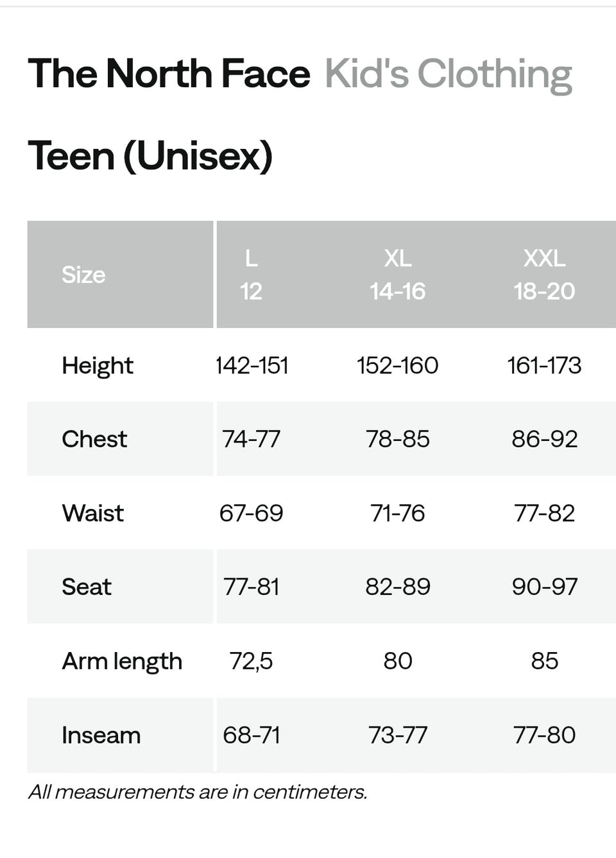The height and width of the screenshot is (858, 616).
Task: Click the Arm length row label
Action: 122,661
